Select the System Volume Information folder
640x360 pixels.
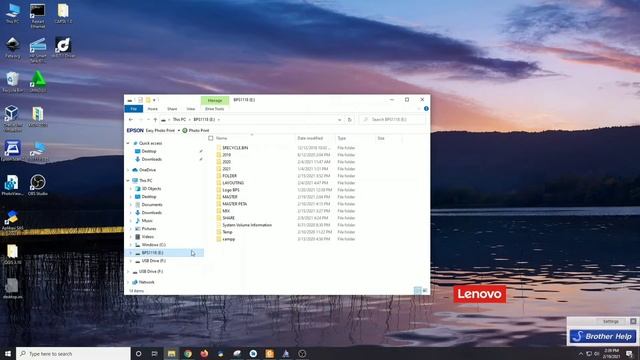coord(247,225)
